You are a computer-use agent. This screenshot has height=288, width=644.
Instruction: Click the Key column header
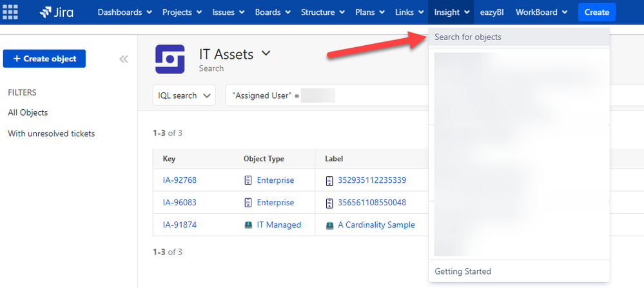tap(169, 159)
